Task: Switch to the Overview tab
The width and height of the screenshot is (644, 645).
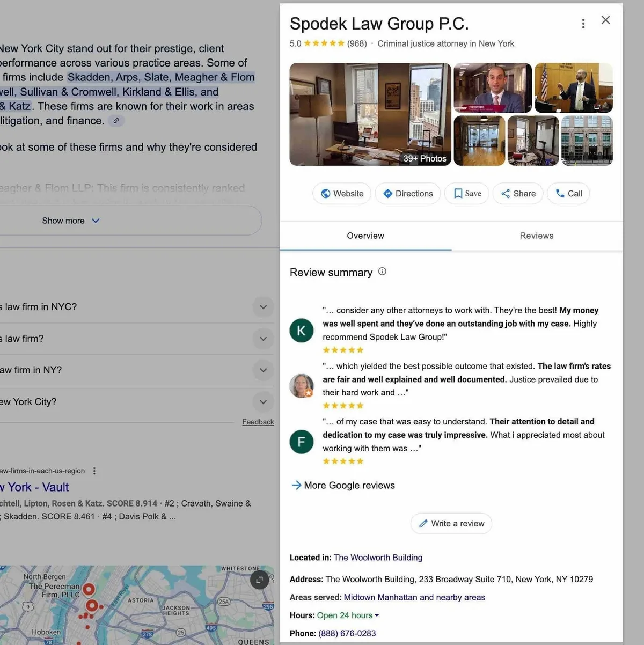Action: (365, 236)
